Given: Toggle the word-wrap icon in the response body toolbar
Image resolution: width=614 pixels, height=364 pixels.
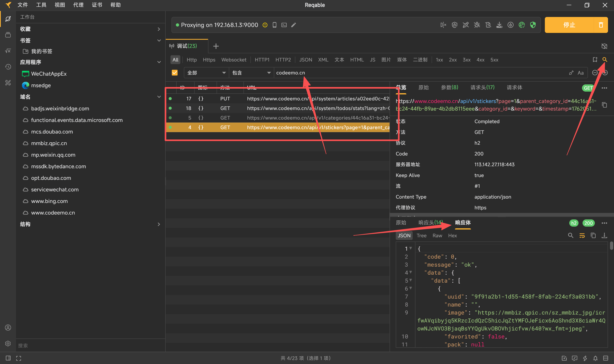Looking at the screenshot, I should point(582,235).
